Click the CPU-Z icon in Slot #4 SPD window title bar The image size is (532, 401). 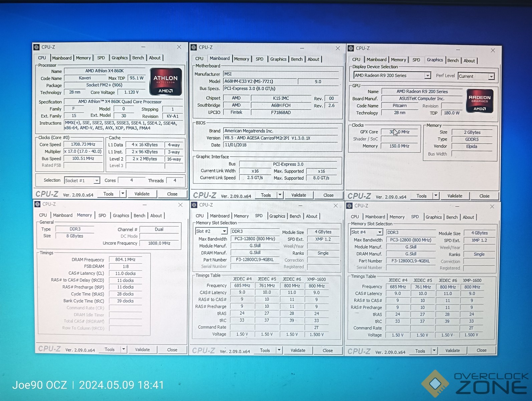pos(350,206)
